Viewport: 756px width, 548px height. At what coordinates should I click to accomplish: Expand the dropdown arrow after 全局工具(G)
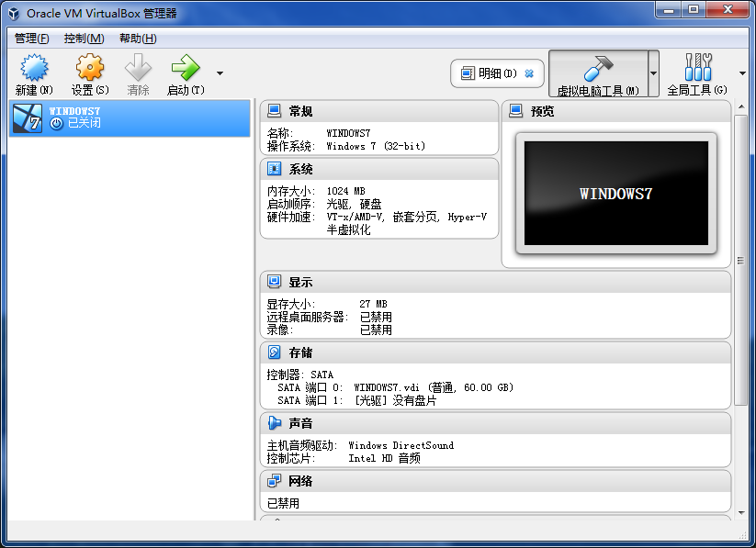point(742,73)
